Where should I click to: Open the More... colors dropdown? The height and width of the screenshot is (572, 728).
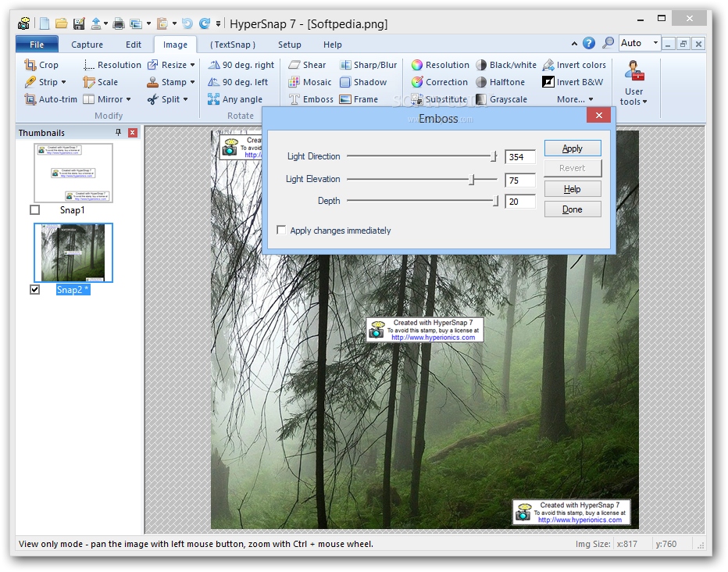(575, 99)
